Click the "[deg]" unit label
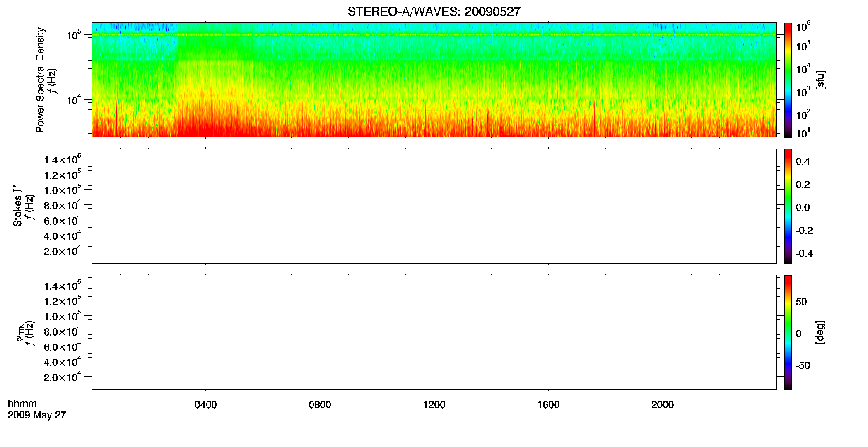868x447 pixels. point(820,332)
